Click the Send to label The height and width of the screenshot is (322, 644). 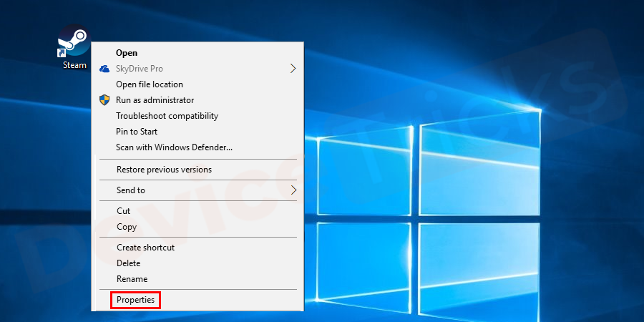click(x=131, y=190)
